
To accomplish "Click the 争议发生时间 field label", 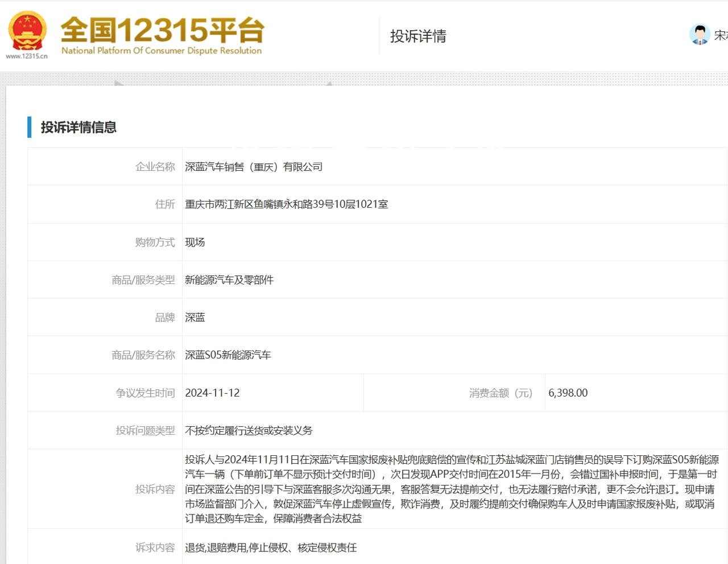I will pyautogui.click(x=146, y=393).
